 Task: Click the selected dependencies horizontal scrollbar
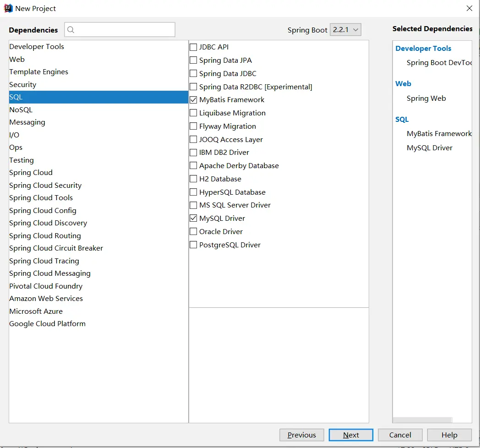(422, 420)
